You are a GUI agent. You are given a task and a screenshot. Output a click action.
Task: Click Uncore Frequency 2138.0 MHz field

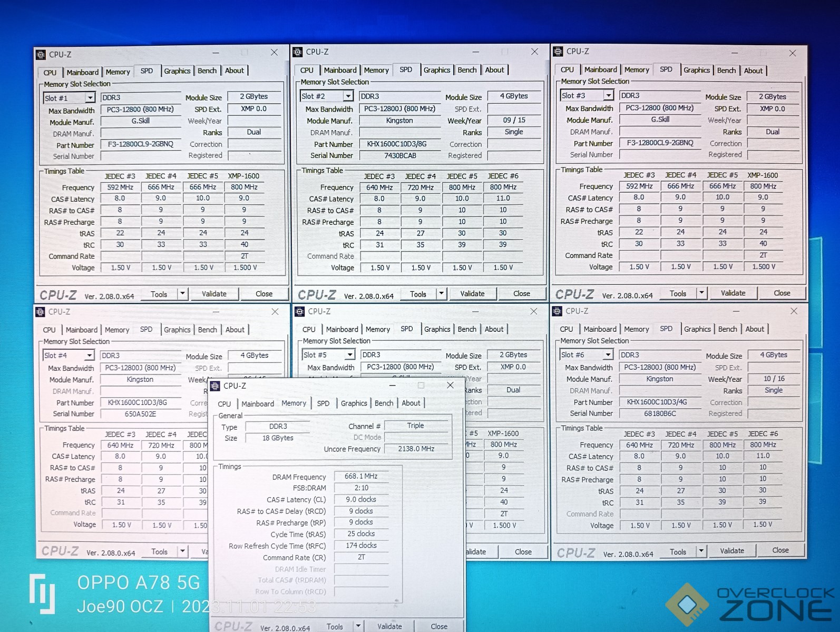416,449
